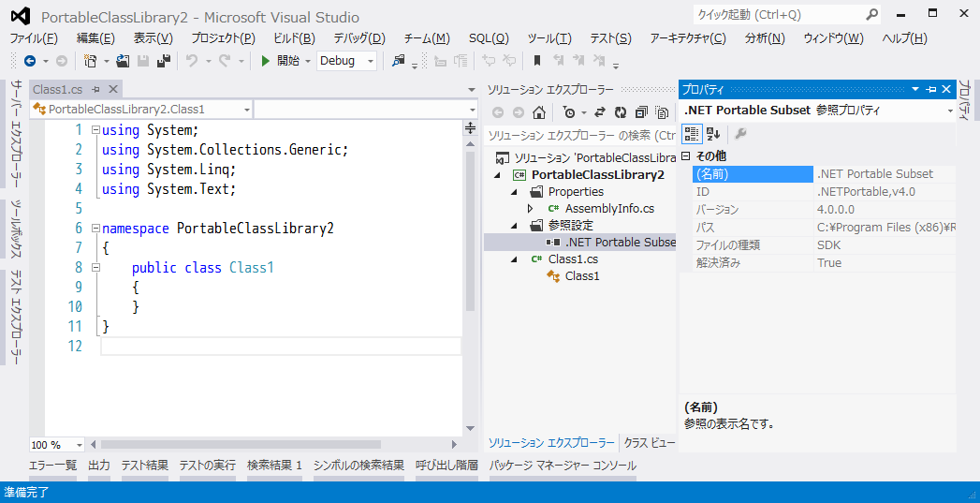Toggle a bookmark with the bookmark icon
This screenshot has height=503, width=980.
point(537,61)
